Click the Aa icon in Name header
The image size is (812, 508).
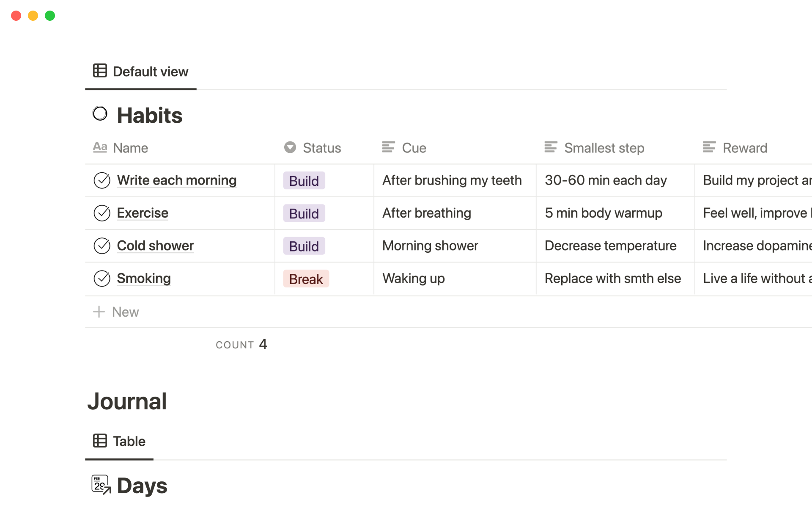click(100, 147)
